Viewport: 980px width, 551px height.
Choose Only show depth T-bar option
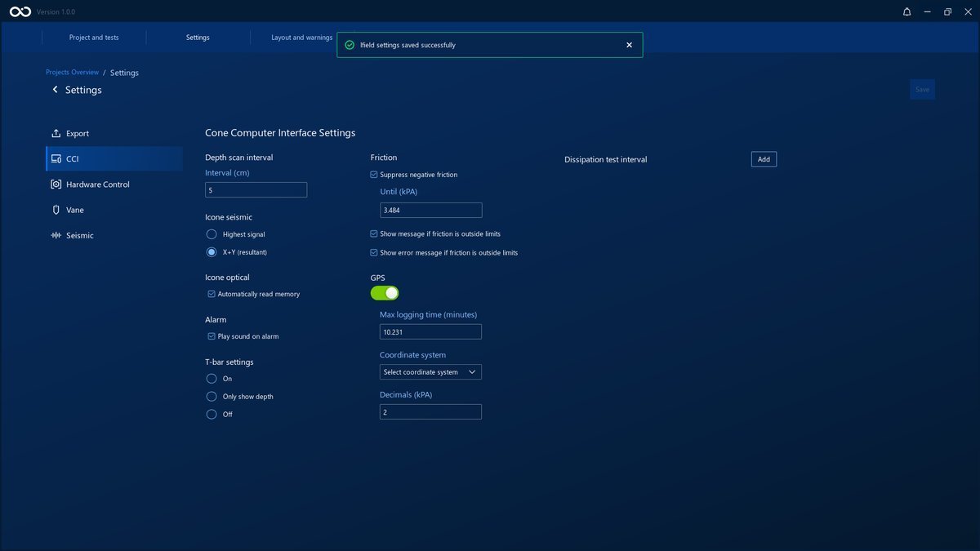coord(212,397)
